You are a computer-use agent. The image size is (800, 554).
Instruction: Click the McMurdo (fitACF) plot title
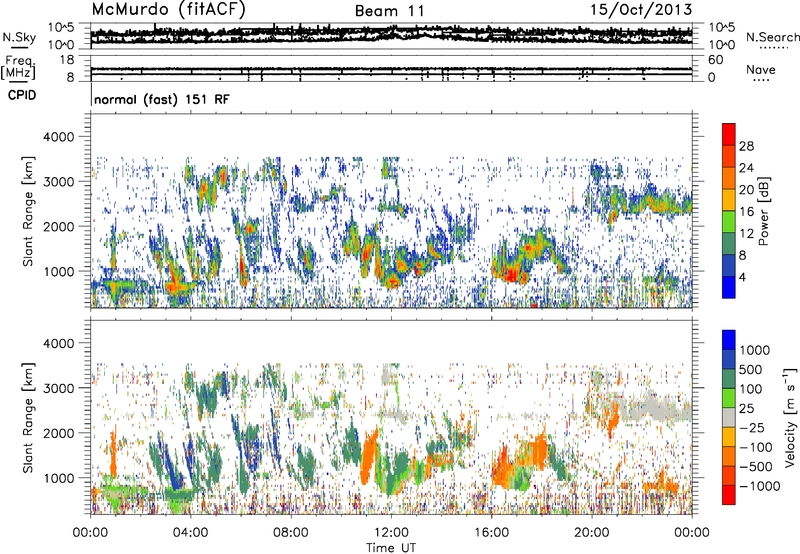[x=168, y=9]
